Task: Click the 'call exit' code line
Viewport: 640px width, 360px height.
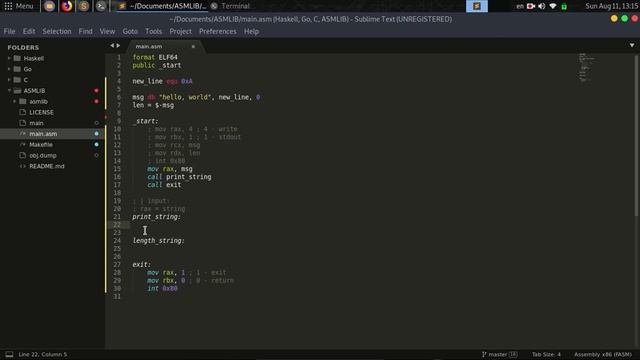Action: pos(164,185)
